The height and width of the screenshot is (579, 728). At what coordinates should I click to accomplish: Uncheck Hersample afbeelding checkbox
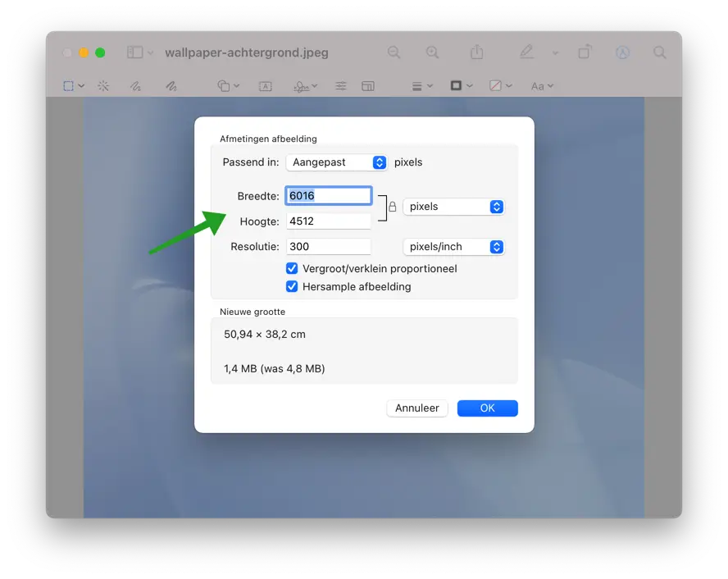coord(292,286)
